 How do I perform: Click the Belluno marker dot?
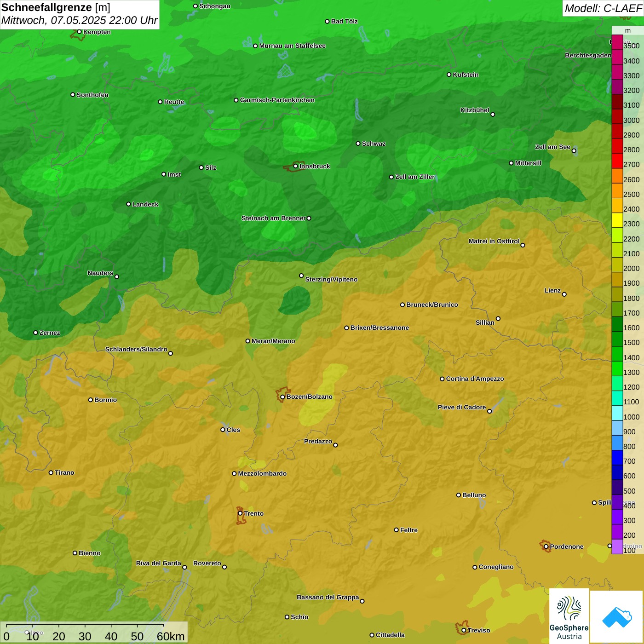pyautogui.click(x=458, y=495)
